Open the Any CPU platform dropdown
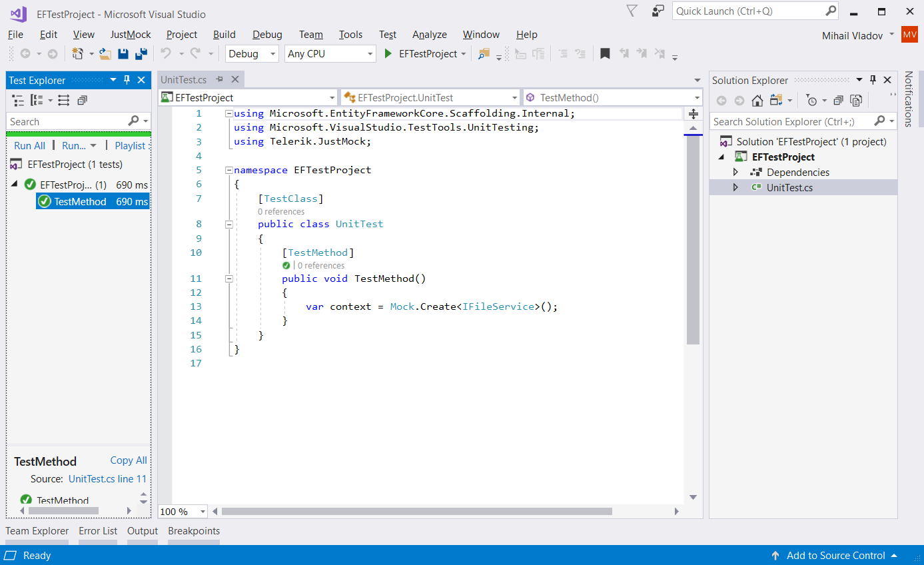Viewport: 924px width, 565px height. [330, 54]
